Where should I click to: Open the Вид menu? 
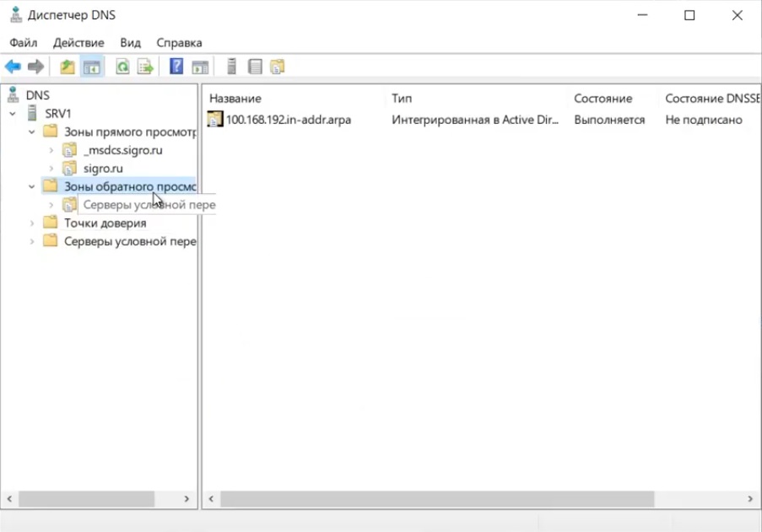(x=130, y=42)
